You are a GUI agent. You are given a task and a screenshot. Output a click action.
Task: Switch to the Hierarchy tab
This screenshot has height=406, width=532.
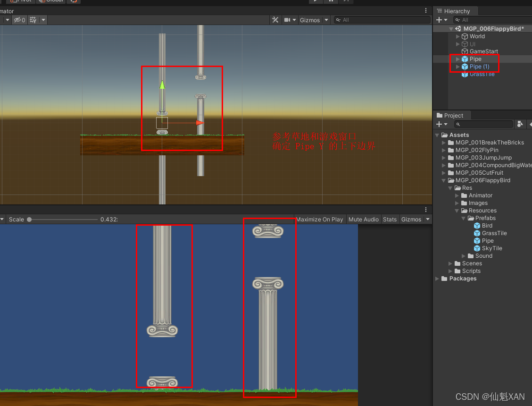[454, 11]
